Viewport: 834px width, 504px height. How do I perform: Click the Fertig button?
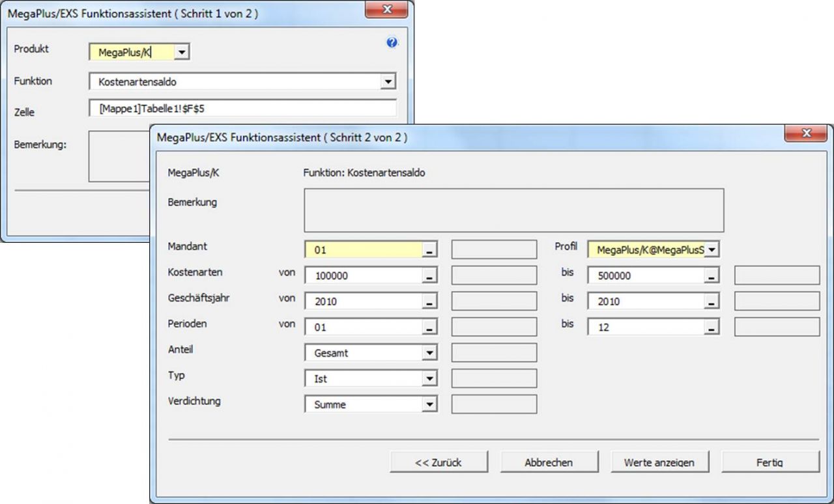(770, 462)
